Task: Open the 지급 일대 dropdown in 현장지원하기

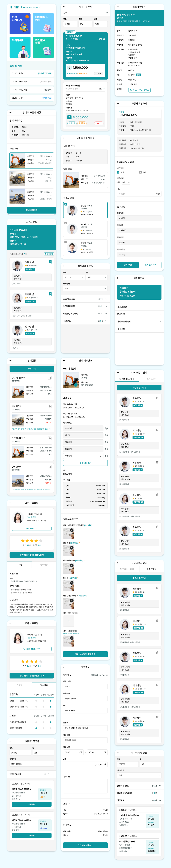Action: [x=100, y=24]
